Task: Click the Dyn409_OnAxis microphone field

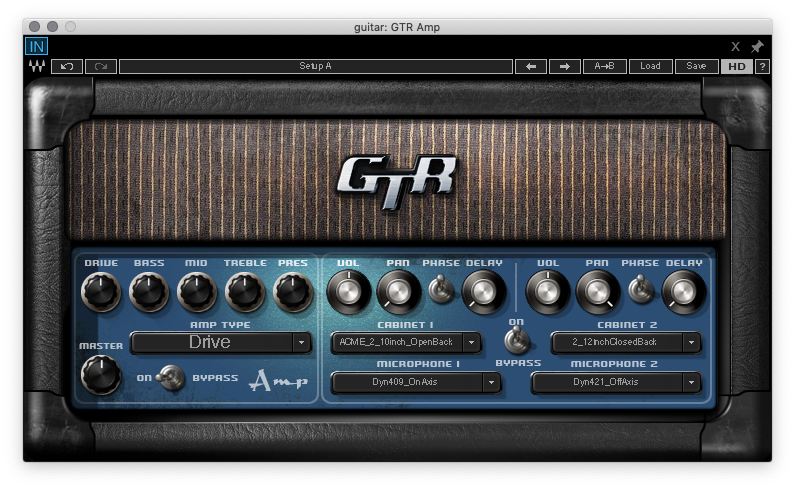Action: click(407, 382)
